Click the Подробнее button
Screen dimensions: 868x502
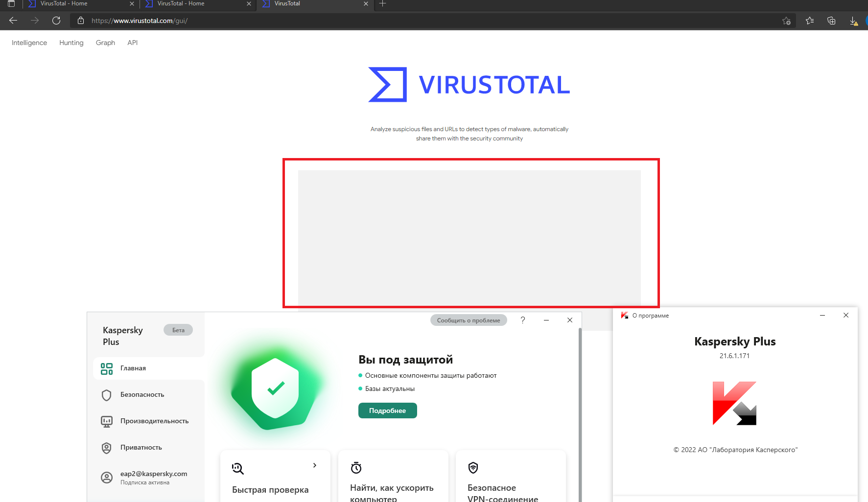point(387,411)
